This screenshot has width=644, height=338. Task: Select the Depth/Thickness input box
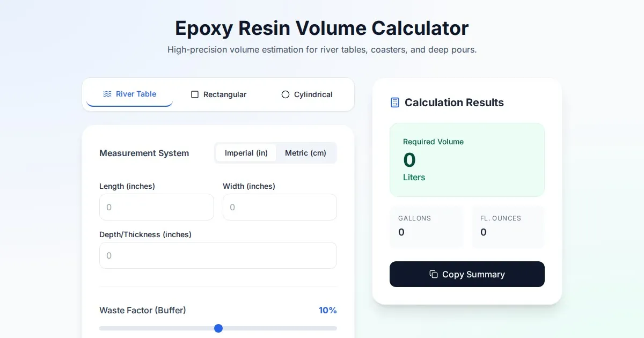pyautogui.click(x=218, y=255)
